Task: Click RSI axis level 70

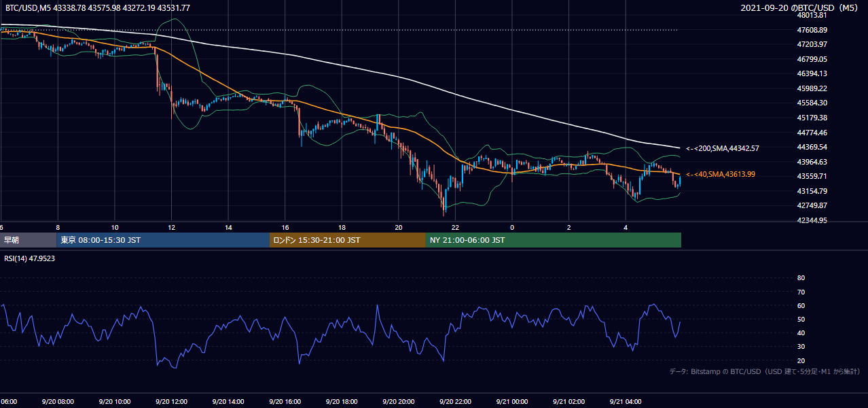Action: pyautogui.click(x=801, y=292)
